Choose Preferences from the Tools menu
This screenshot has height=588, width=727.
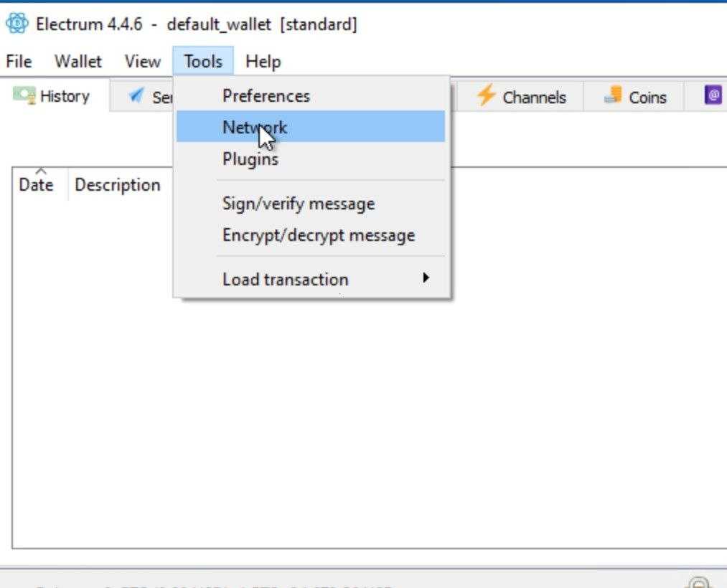click(311, 96)
